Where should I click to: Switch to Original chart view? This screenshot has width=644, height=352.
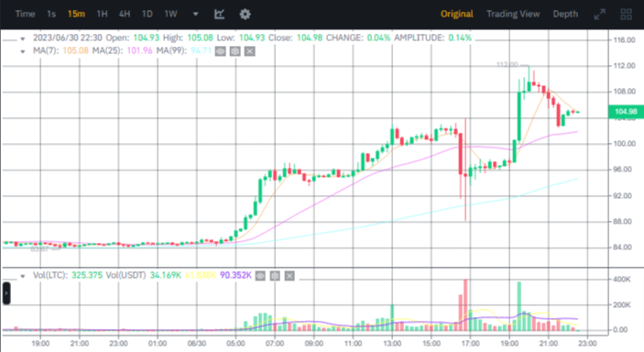point(457,14)
